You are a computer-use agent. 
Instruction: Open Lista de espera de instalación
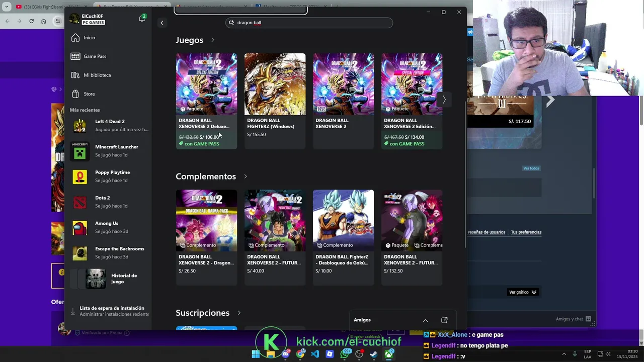coord(109,311)
